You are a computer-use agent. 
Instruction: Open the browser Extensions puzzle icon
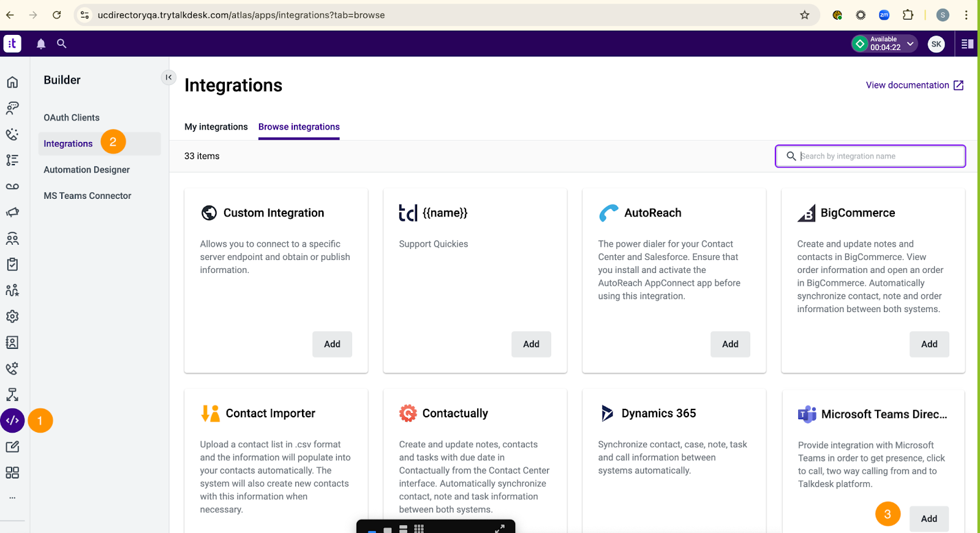click(x=908, y=15)
